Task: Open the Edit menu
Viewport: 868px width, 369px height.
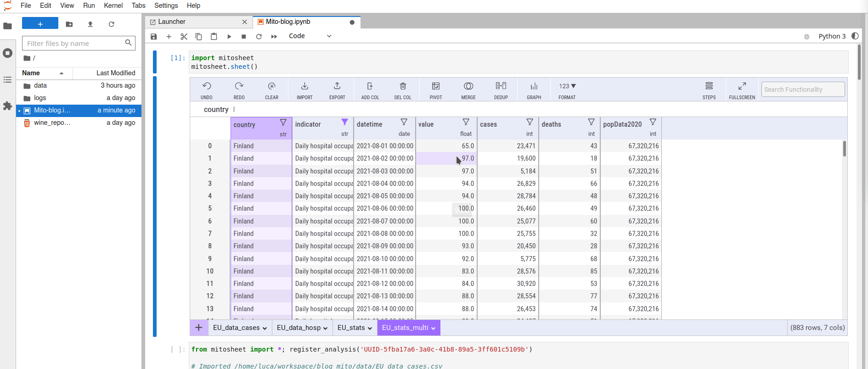Action: [45, 6]
